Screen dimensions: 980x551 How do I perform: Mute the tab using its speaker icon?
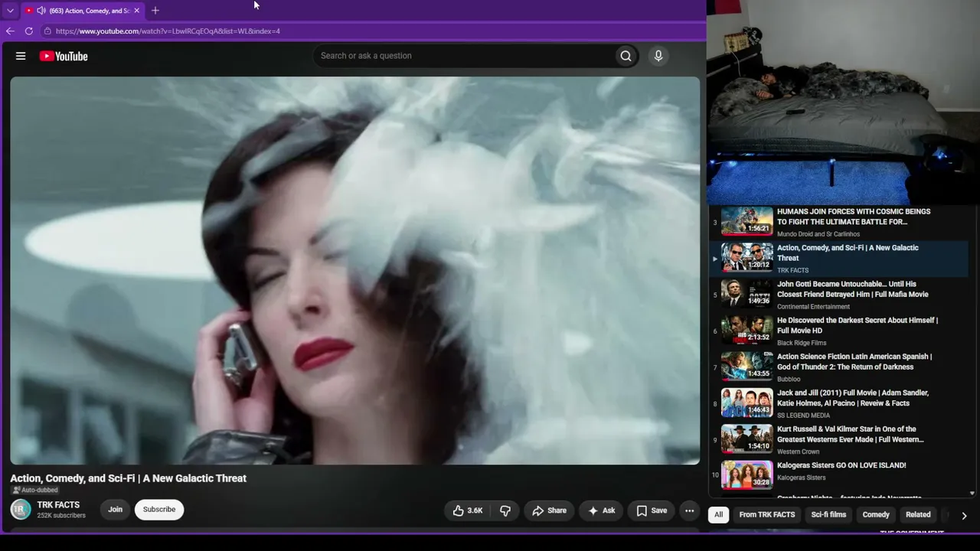pos(41,11)
